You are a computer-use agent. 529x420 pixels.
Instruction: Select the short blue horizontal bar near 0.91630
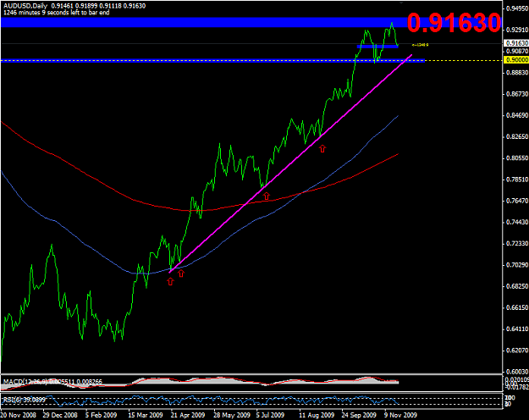click(x=377, y=47)
